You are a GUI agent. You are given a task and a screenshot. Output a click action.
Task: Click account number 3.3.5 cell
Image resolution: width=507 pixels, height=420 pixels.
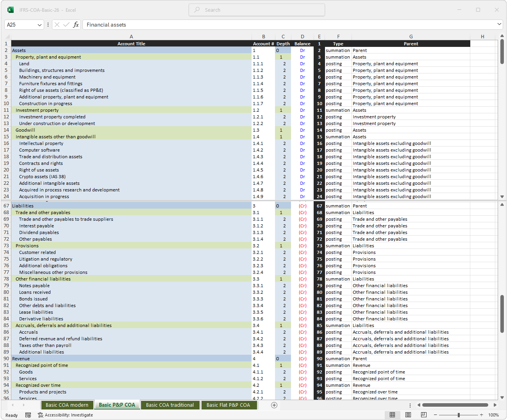point(263,312)
